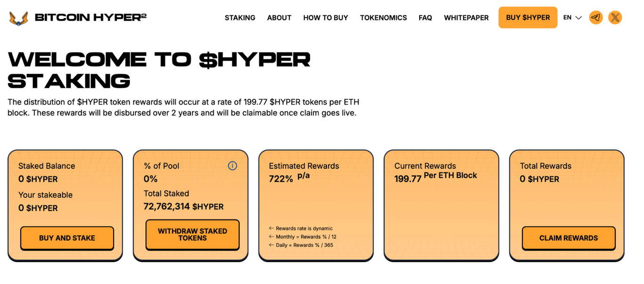Navigate to How To Buy
Screen dimensions: 644x284
pyautogui.click(x=325, y=17)
